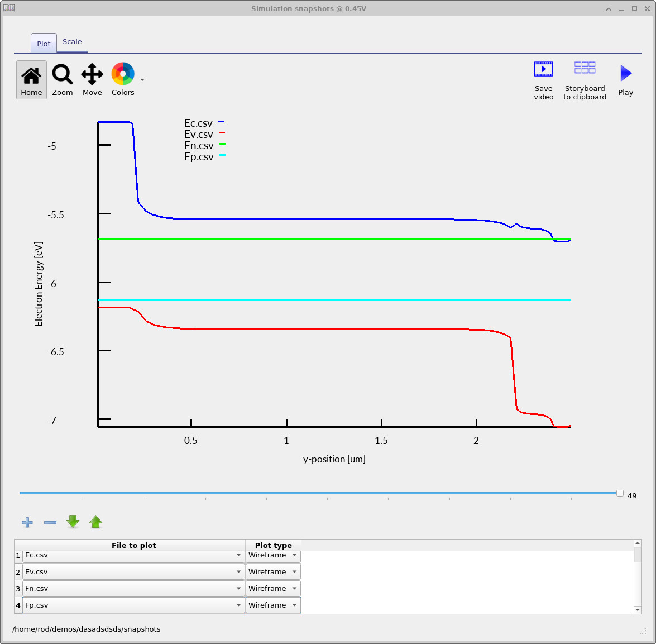The height and width of the screenshot is (644, 656).
Task: Select the Move arrows tool
Action: tap(92, 80)
